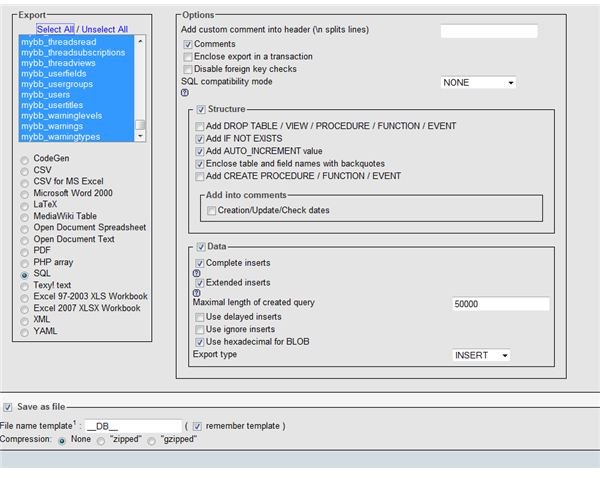Click File name template field

pyautogui.click(x=133, y=426)
